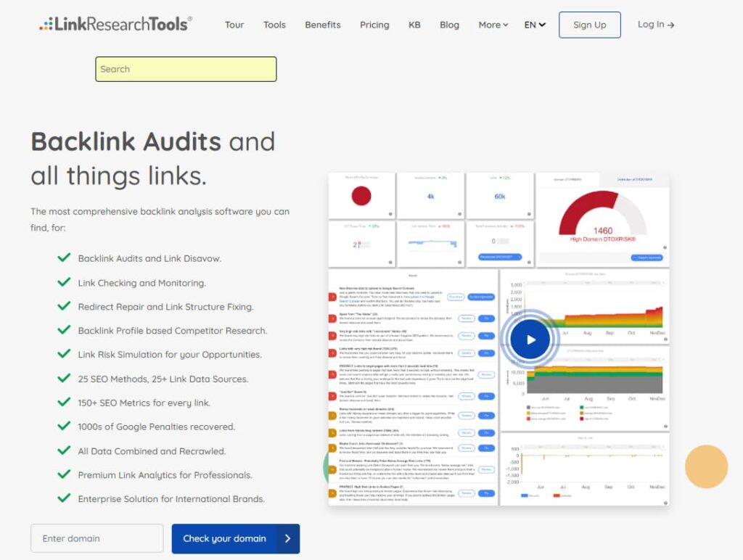Click the checkmark beside Link Checking and Monitoring

tap(64, 282)
